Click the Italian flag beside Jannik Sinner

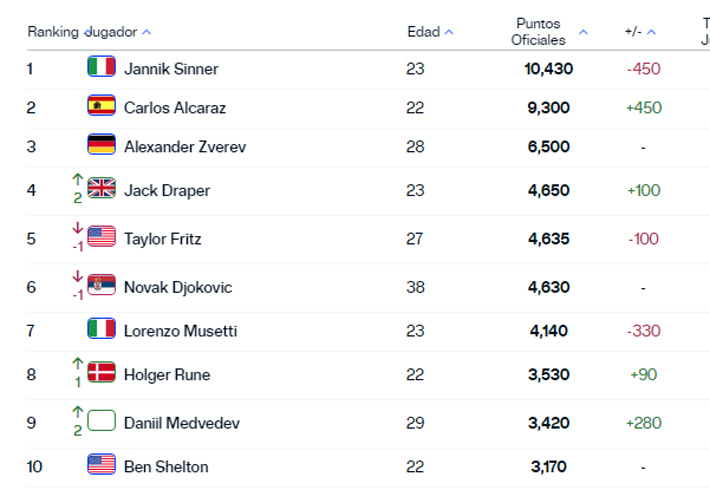(101, 68)
